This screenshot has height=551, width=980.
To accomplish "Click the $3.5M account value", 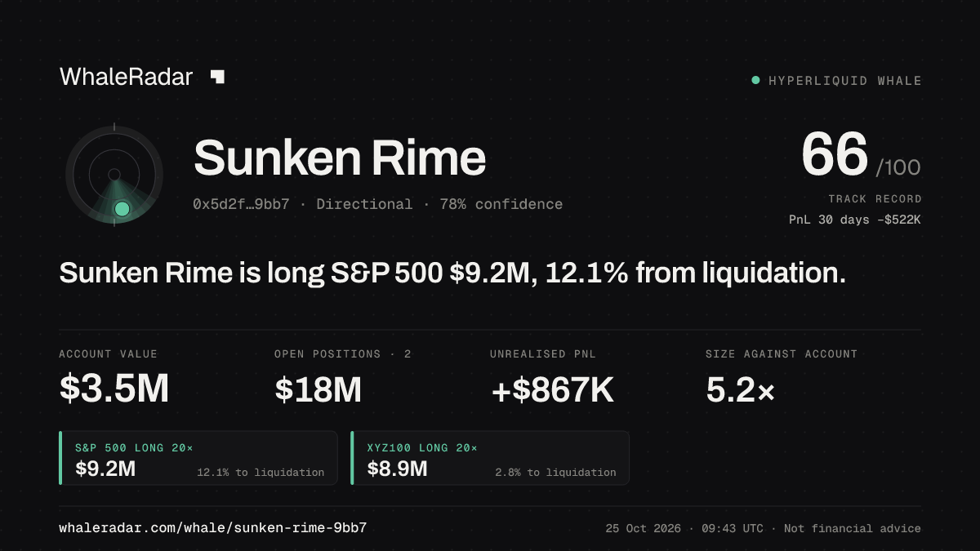I will click(114, 389).
